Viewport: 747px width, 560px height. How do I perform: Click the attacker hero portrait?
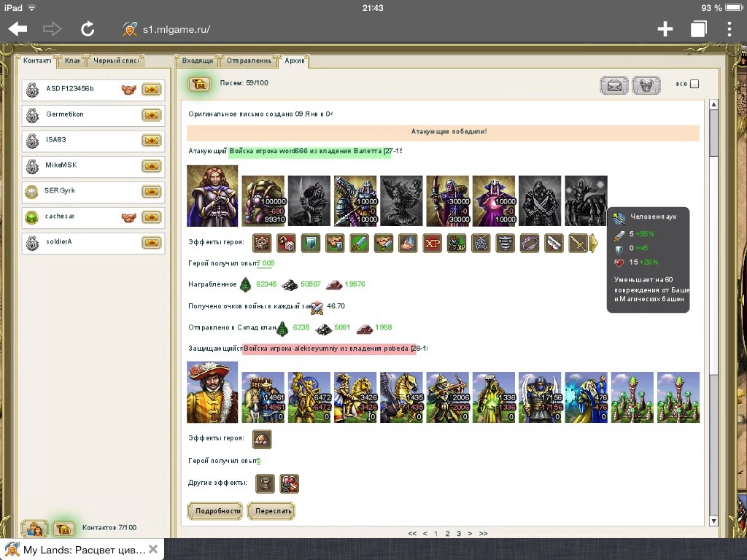tap(212, 195)
